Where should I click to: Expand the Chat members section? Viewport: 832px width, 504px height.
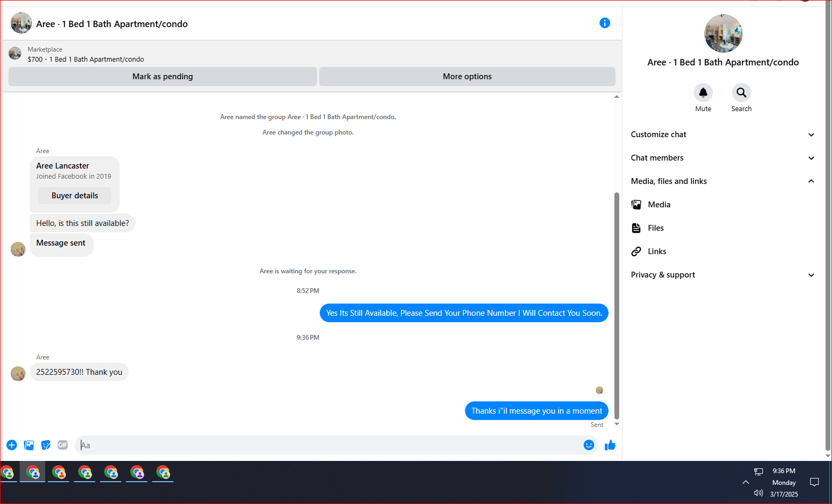pyautogui.click(x=722, y=158)
